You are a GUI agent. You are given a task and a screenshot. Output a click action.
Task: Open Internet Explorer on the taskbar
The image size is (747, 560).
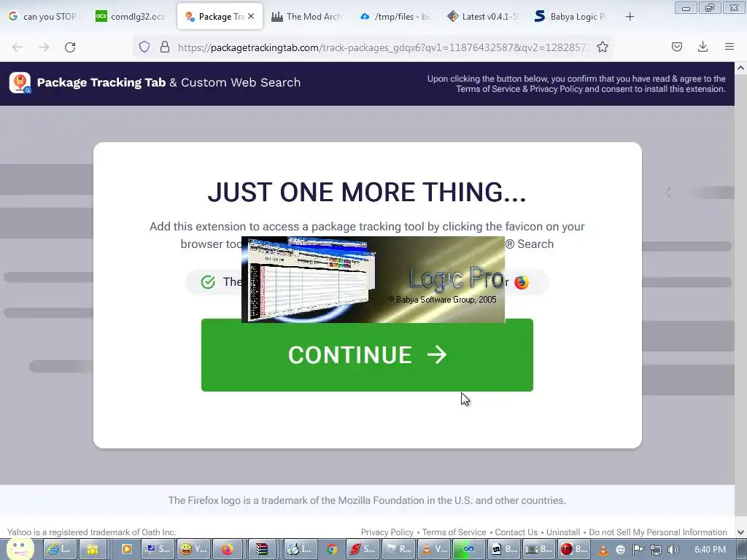(x=60, y=549)
